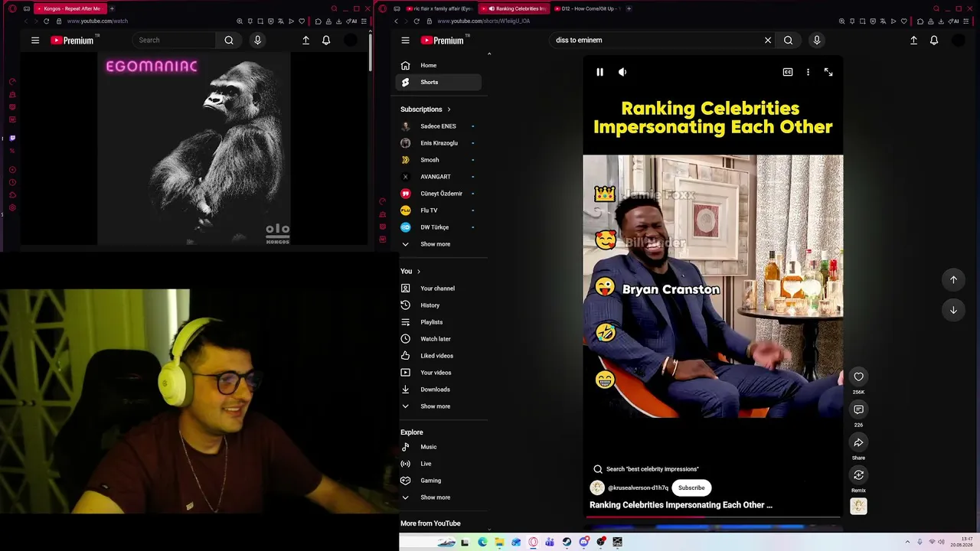Open notifications bell in the right window
This screenshot has width=980, height=551.
934,40
